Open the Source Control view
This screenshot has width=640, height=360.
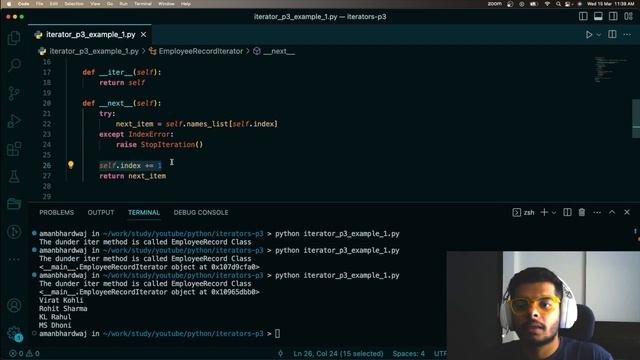pyautogui.click(x=14, y=93)
